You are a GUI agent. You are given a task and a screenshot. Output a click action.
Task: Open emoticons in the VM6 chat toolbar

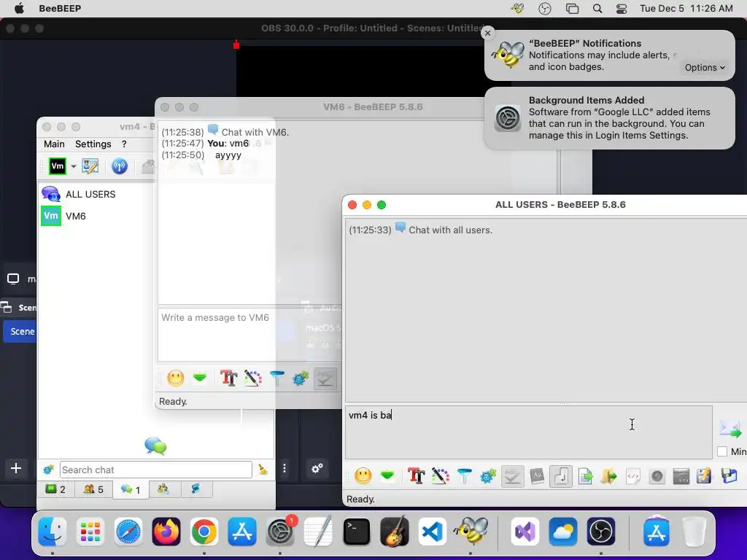(176, 378)
